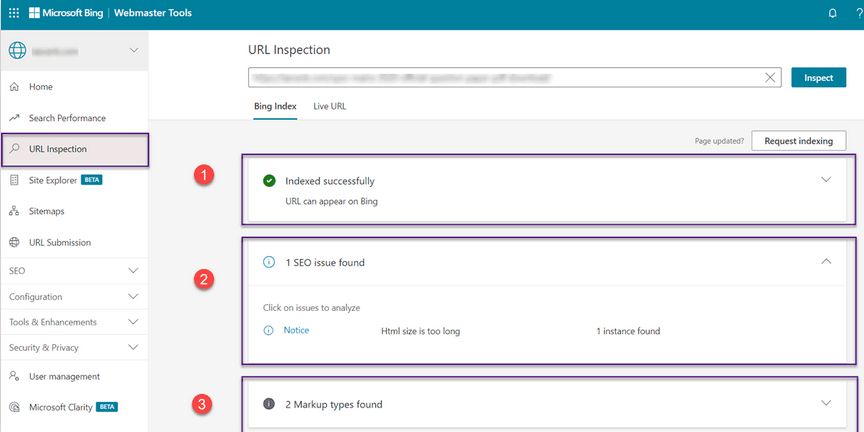Expand Security & Privacy section

(133, 348)
